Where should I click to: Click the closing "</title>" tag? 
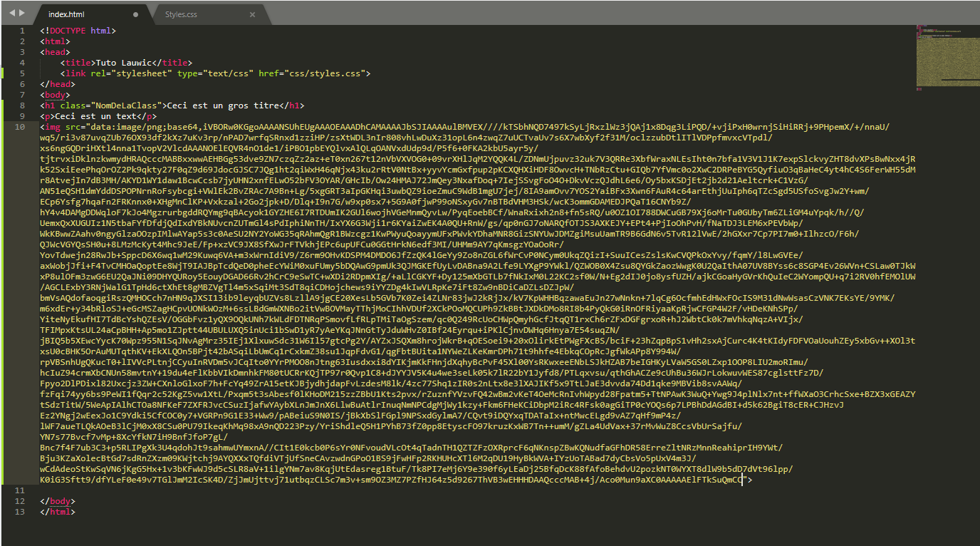(x=172, y=63)
